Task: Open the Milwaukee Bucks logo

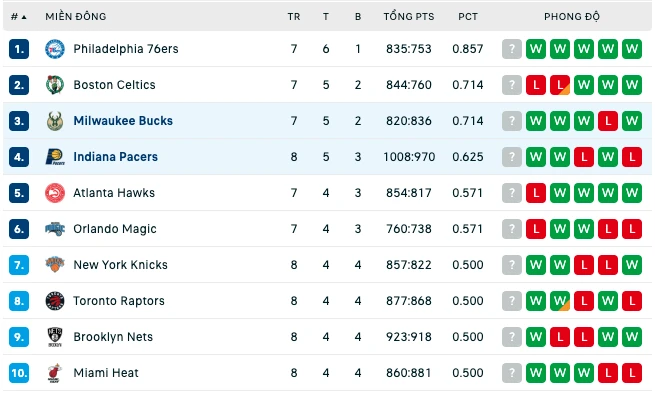Action: (55, 121)
